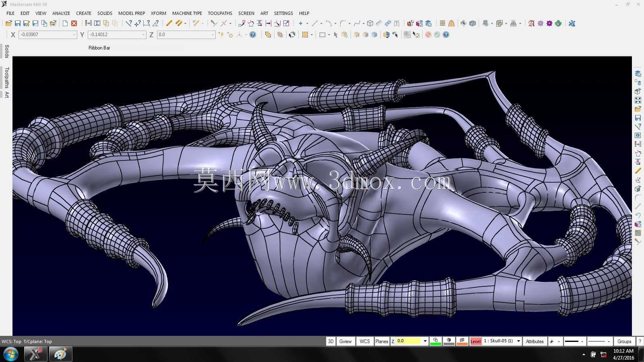Toggle the green wireframe color swatch button
The image size is (644, 362).
436,341
